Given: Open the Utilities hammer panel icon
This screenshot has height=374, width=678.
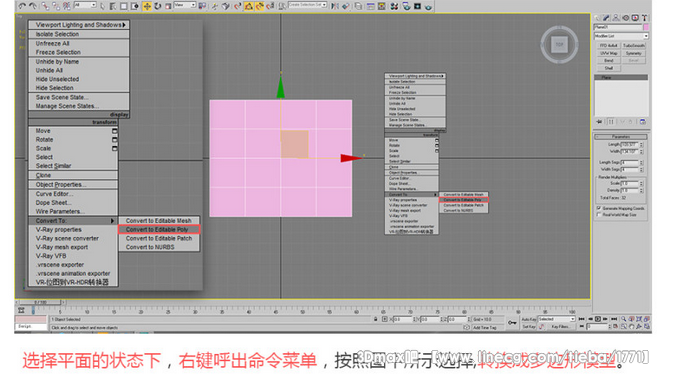Looking at the screenshot, I should pyautogui.click(x=644, y=18).
